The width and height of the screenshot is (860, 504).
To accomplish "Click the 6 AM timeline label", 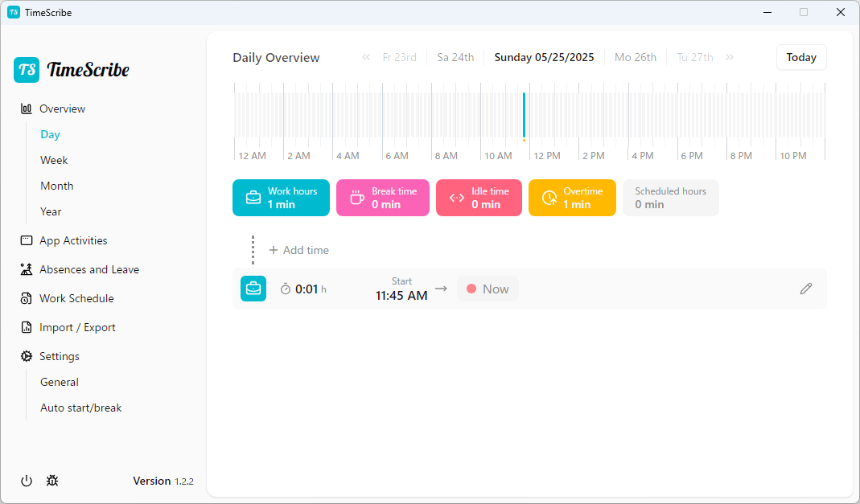I will click(x=397, y=156).
